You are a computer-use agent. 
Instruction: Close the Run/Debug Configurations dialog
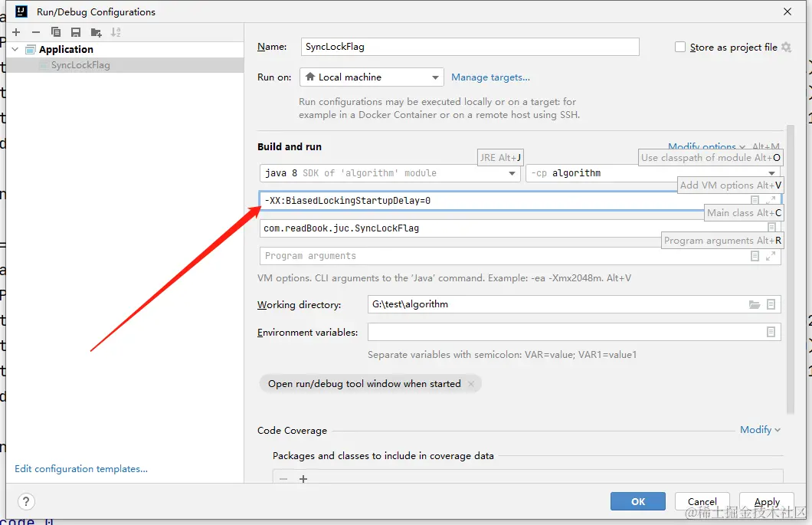(x=787, y=11)
